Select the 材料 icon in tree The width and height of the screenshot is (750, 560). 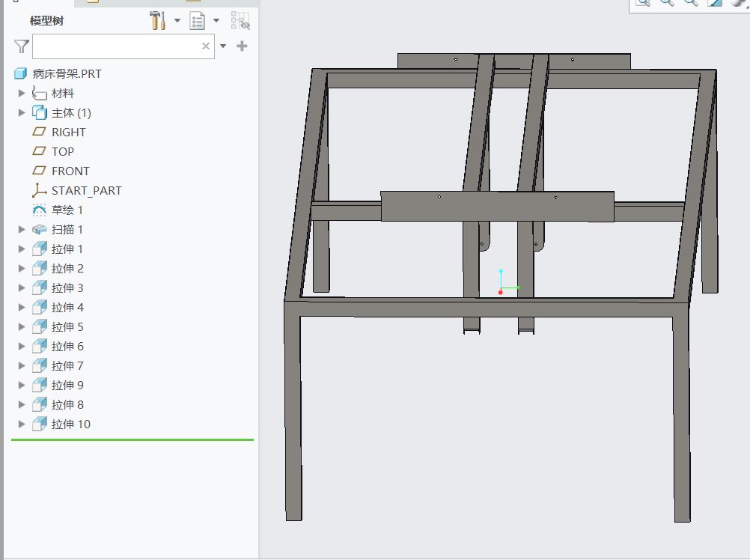click(x=39, y=94)
